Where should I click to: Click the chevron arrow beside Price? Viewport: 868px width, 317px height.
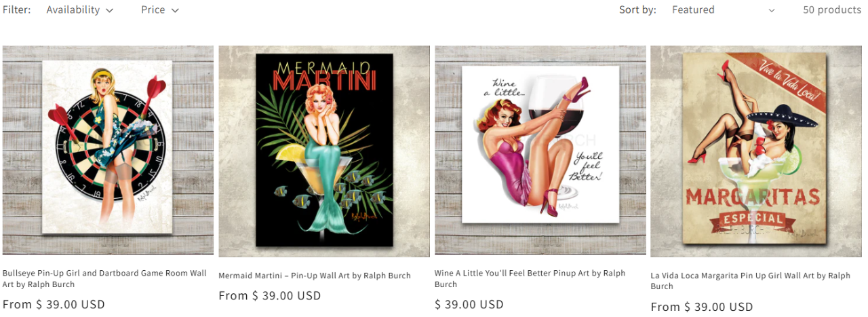pos(175,11)
